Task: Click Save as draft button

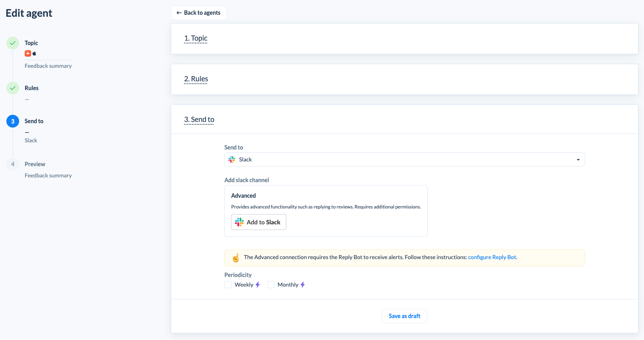Action: pos(405,316)
